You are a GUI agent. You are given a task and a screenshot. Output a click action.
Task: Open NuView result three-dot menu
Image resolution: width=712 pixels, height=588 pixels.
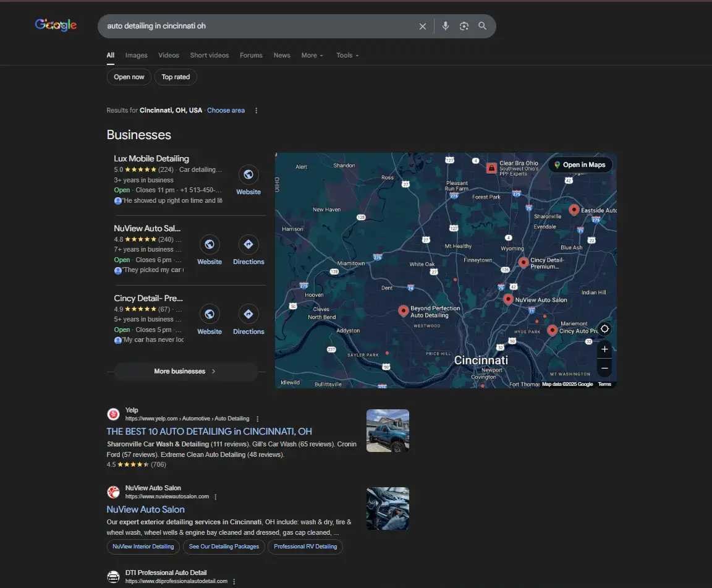[x=216, y=496]
